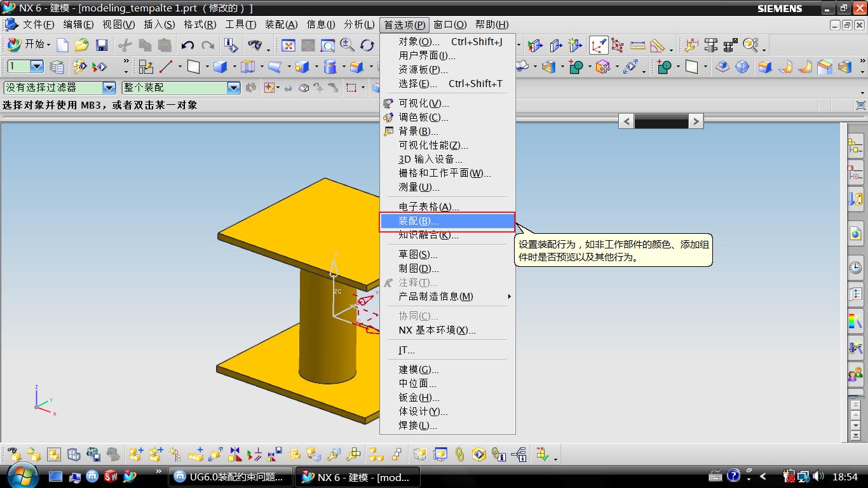868x488 pixels.
Task: Launch SolidWorks from the quick launch bar
Action: click(111, 476)
